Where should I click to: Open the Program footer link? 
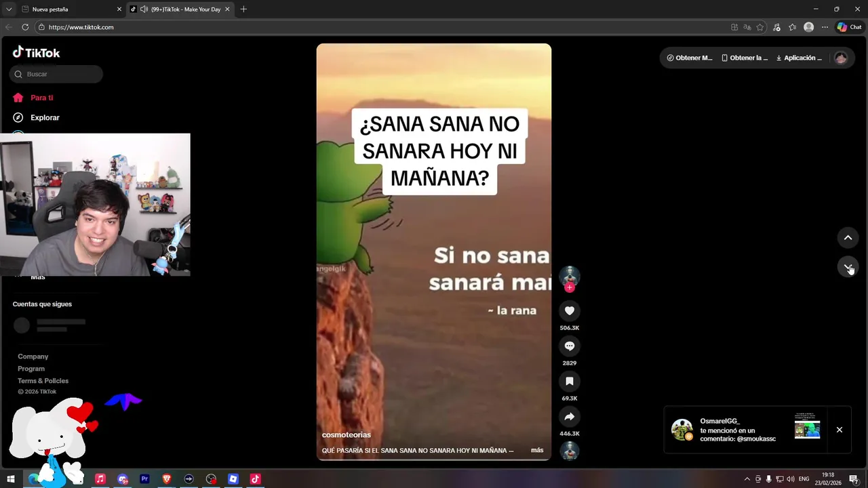coord(31,369)
